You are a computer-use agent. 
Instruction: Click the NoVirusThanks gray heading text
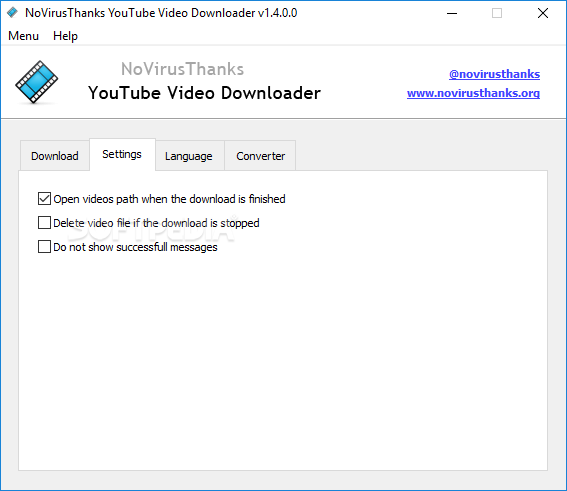pos(183,69)
